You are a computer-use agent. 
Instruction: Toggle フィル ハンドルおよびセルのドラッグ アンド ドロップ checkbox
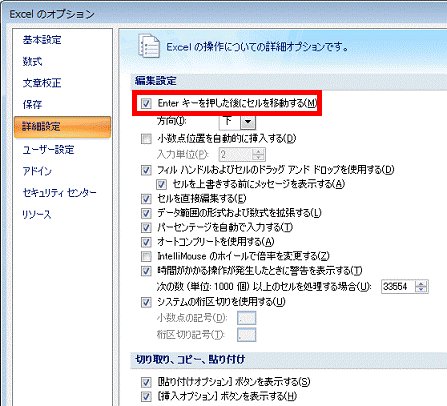click(x=146, y=170)
